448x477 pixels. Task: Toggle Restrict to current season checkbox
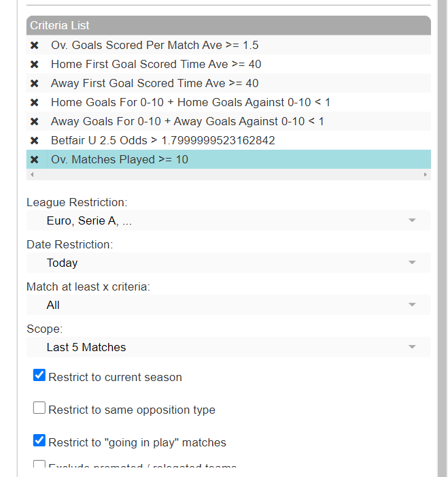click(x=39, y=376)
